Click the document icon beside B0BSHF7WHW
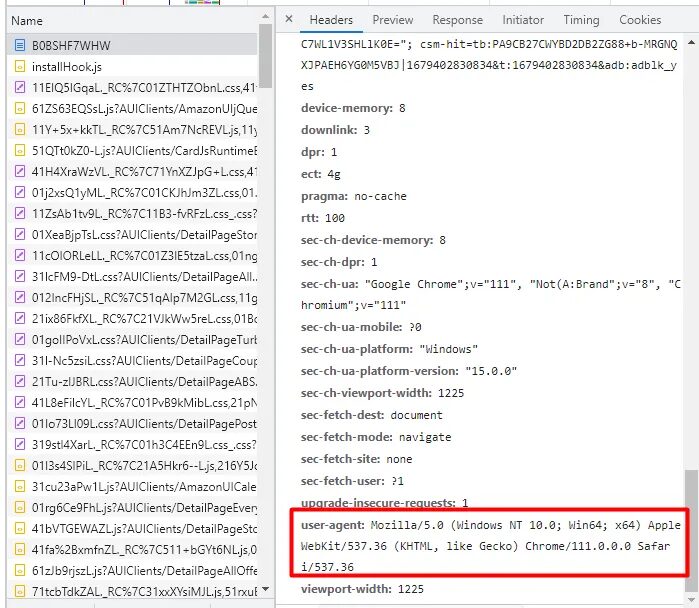The image size is (699, 608). pos(20,44)
